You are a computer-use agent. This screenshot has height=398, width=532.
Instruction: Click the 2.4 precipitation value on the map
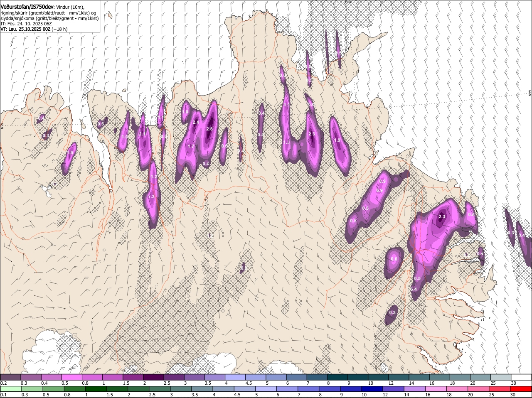click(196, 123)
